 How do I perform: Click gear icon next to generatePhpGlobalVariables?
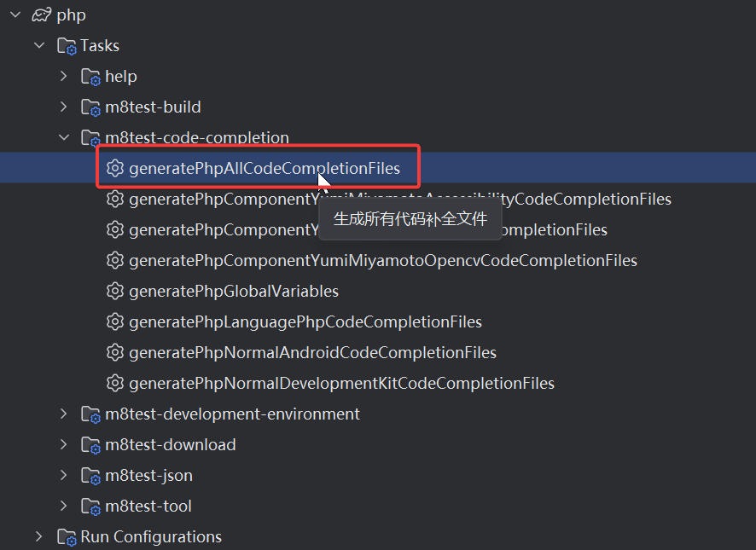tap(115, 292)
